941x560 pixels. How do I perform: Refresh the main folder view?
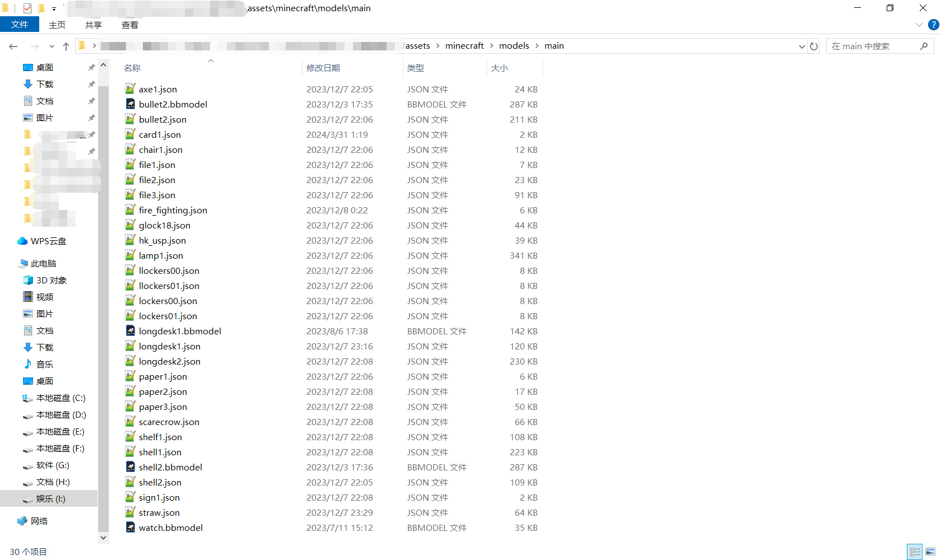tap(814, 46)
